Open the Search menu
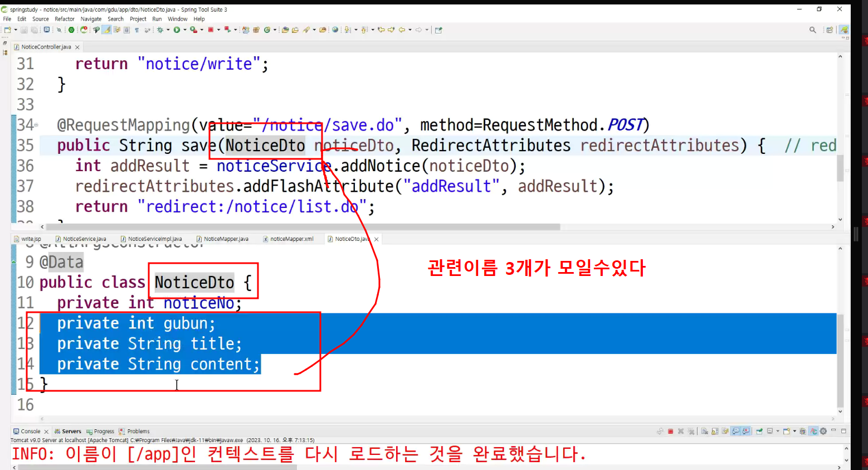 pos(116,19)
